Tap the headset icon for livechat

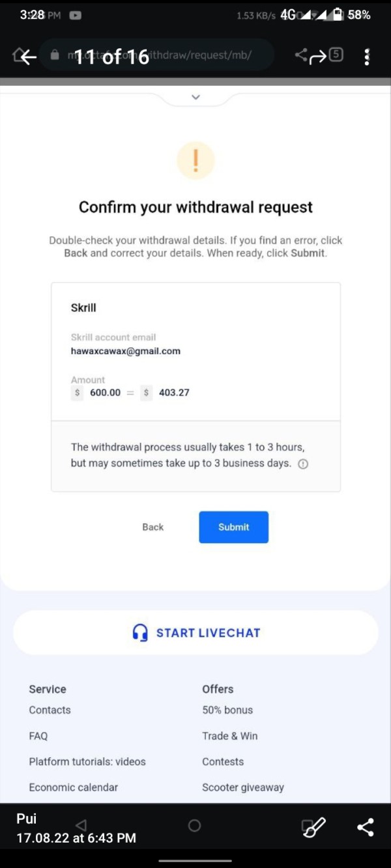click(140, 633)
